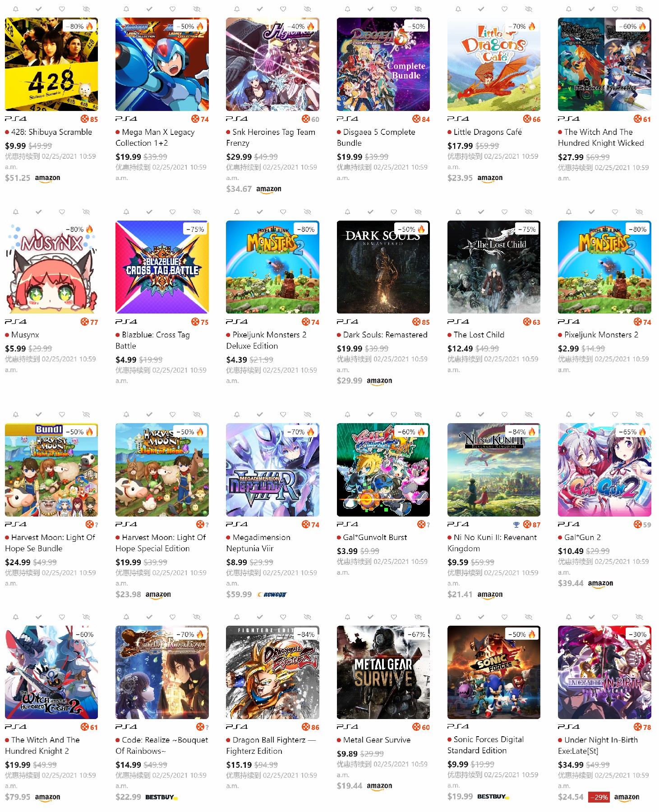Click the trophy icon beside Ni No Kuni II score
Image resolution: width=659 pixels, height=812 pixels.
[x=516, y=525]
